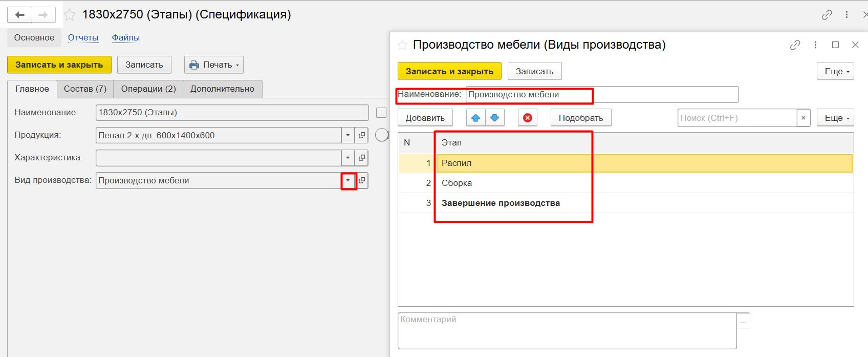Open the three-dot menu in the Производство мебели dialog
868x357 pixels.
coord(815,45)
